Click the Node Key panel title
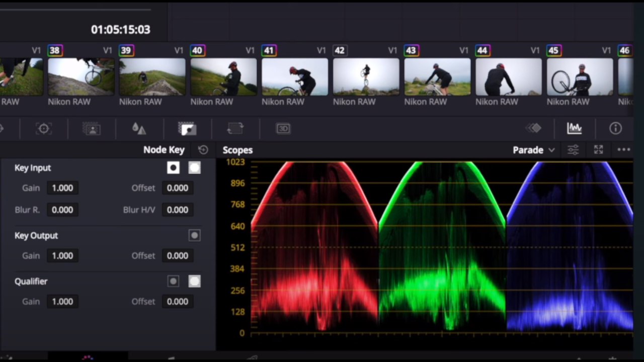The width and height of the screenshot is (644, 362). point(164,150)
